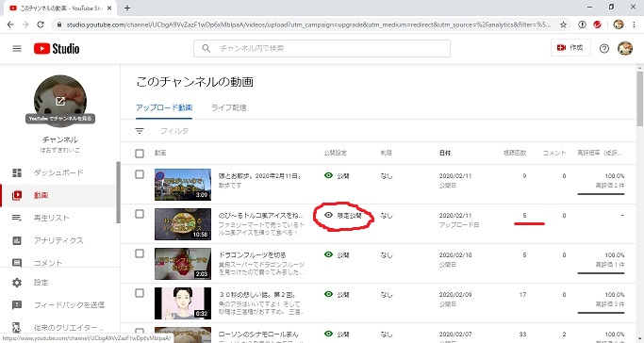Viewport: 644px width, 343px height.
Task: Open thumbnail of ドラゴンフルーツを切る video
Action: pyautogui.click(x=183, y=264)
